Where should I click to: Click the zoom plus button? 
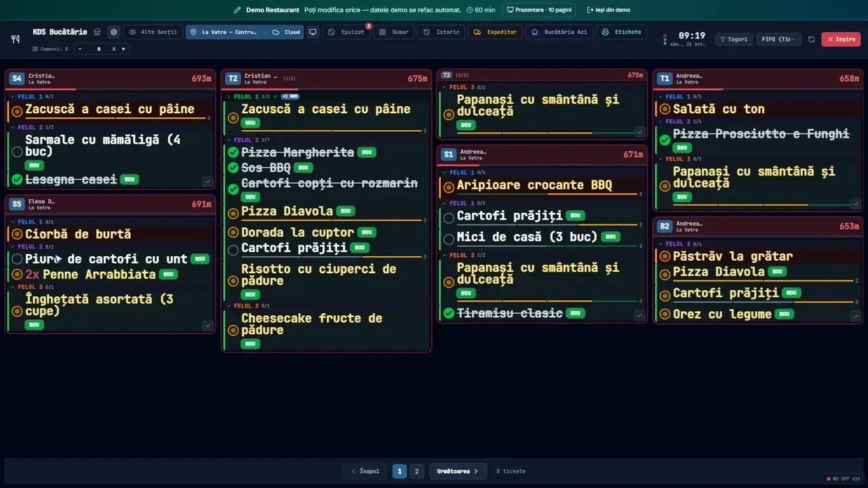pos(123,49)
